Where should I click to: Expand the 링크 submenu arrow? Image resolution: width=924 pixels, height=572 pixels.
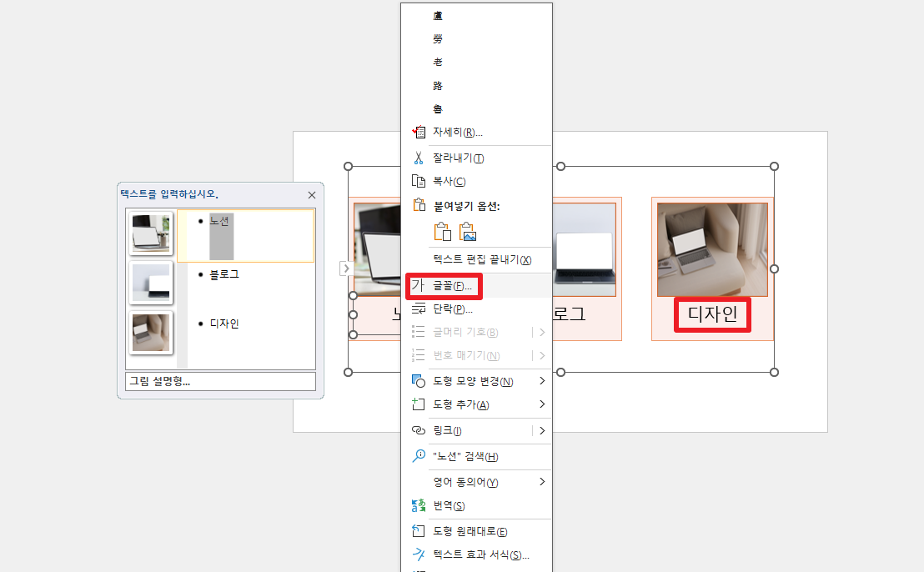tap(540, 431)
